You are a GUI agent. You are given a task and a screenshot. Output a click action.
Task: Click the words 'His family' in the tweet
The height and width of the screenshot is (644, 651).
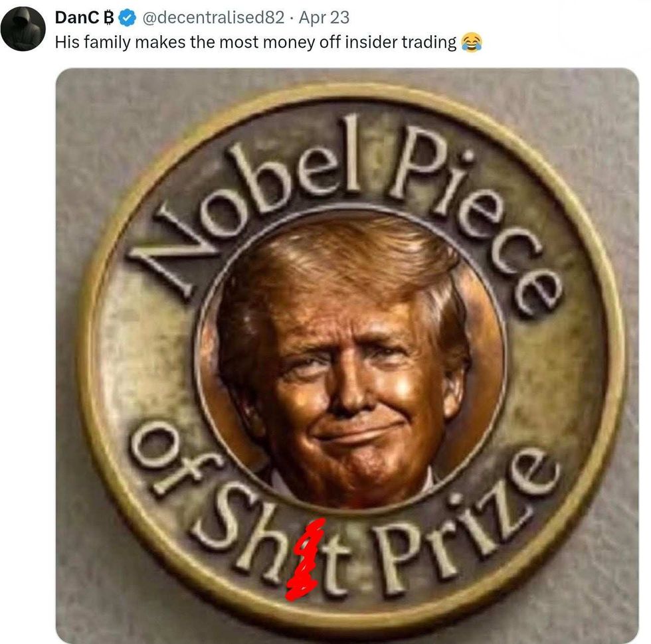point(92,42)
